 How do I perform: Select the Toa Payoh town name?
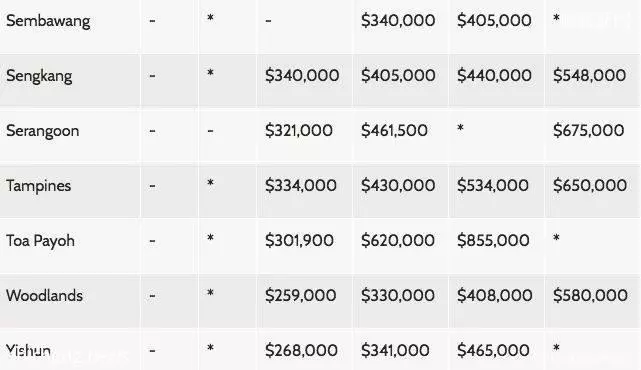pos(40,241)
